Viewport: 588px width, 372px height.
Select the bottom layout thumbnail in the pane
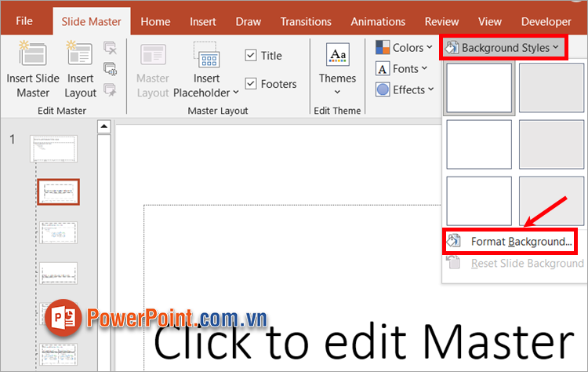click(x=59, y=355)
